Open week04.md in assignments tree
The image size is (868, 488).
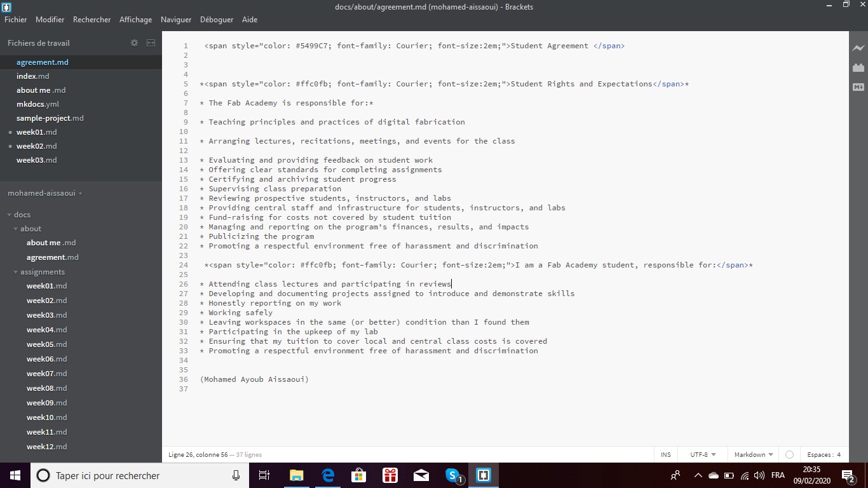(46, 330)
